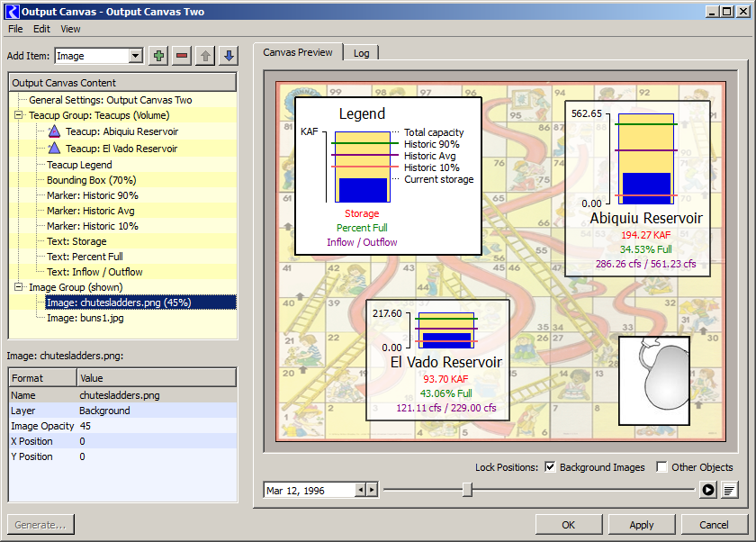The image size is (756, 542).
Task: Select Text: Storage tree item
Action: 76,241
